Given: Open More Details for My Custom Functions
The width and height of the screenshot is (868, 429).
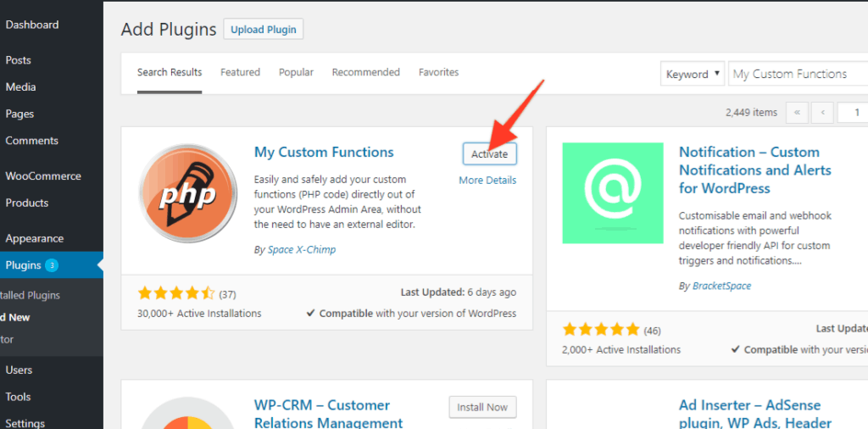Looking at the screenshot, I should [x=487, y=180].
